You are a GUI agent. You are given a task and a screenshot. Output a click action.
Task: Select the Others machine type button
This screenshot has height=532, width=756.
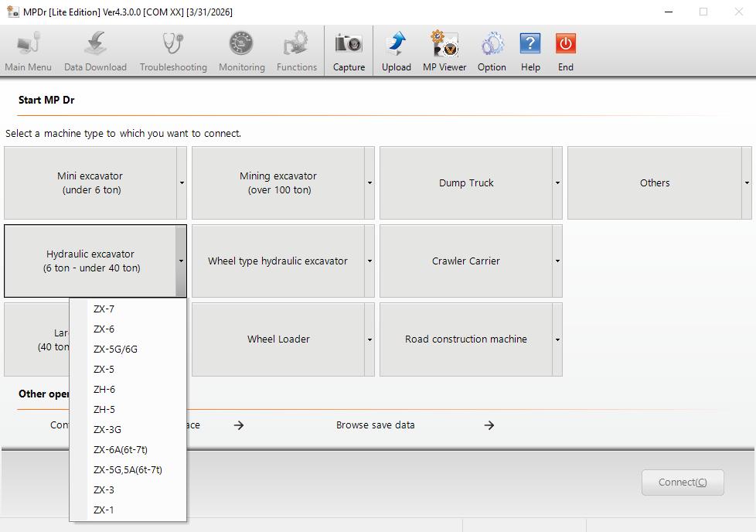pos(654,182)
